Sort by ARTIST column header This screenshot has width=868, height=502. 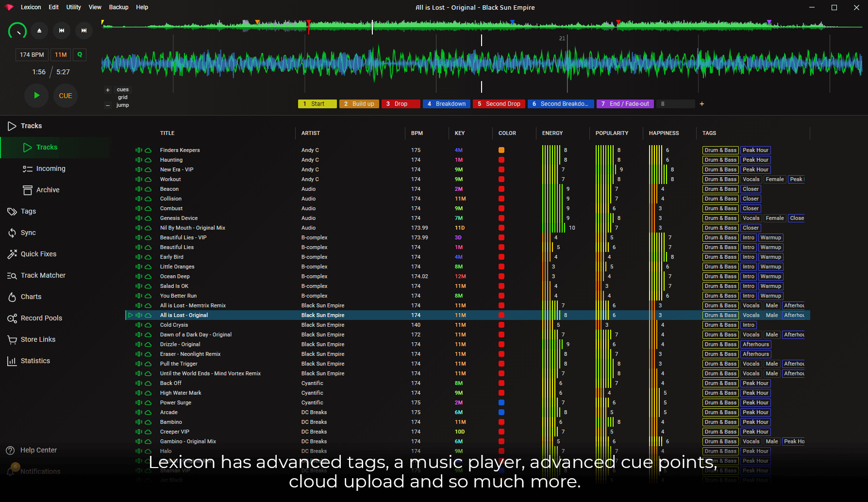(311, 133)
